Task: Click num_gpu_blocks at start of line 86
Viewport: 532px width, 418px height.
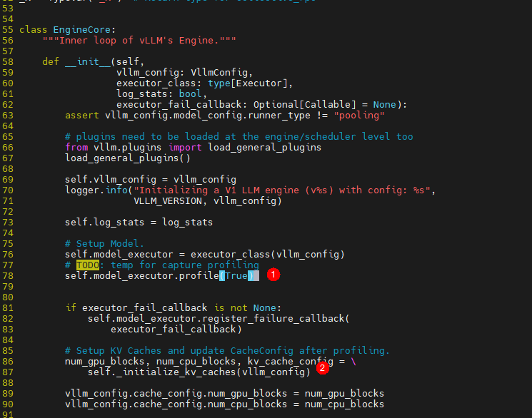Action: pos(105,362)
